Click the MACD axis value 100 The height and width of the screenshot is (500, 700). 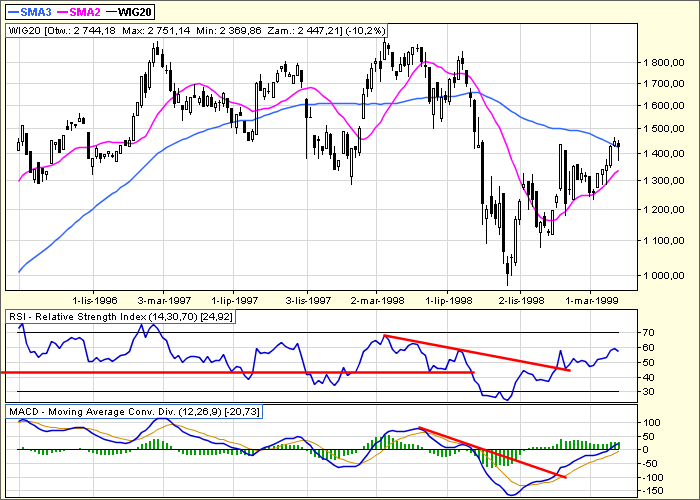coord(652,422)
